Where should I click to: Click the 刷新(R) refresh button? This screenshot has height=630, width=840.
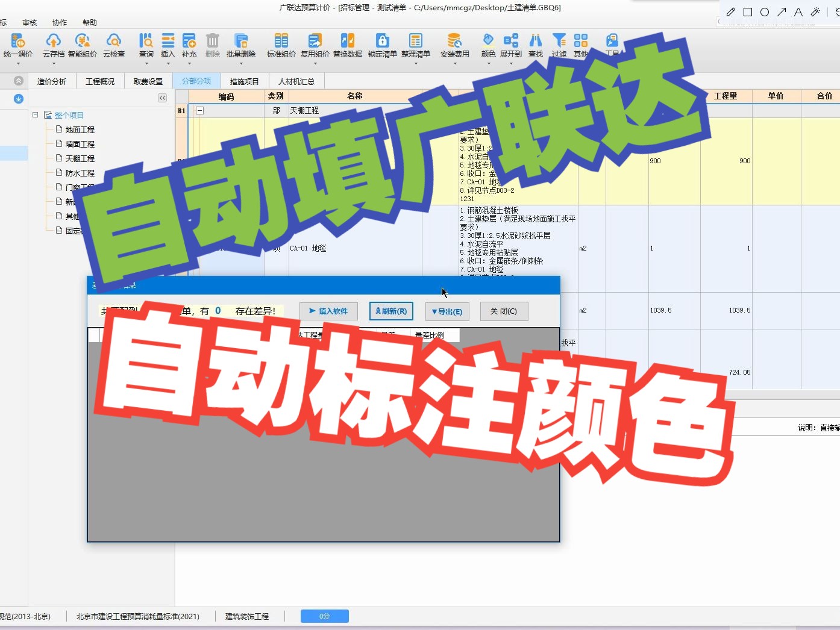tap(391, 311)
